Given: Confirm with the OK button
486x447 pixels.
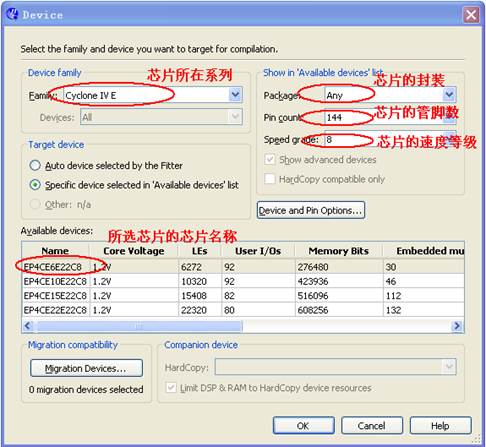Looking at the screenshot, I should 303,426.
